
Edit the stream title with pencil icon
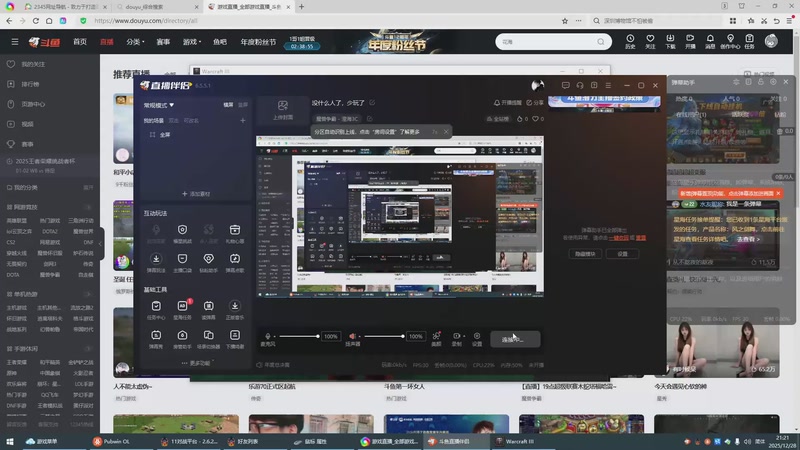tap(372, 103)
